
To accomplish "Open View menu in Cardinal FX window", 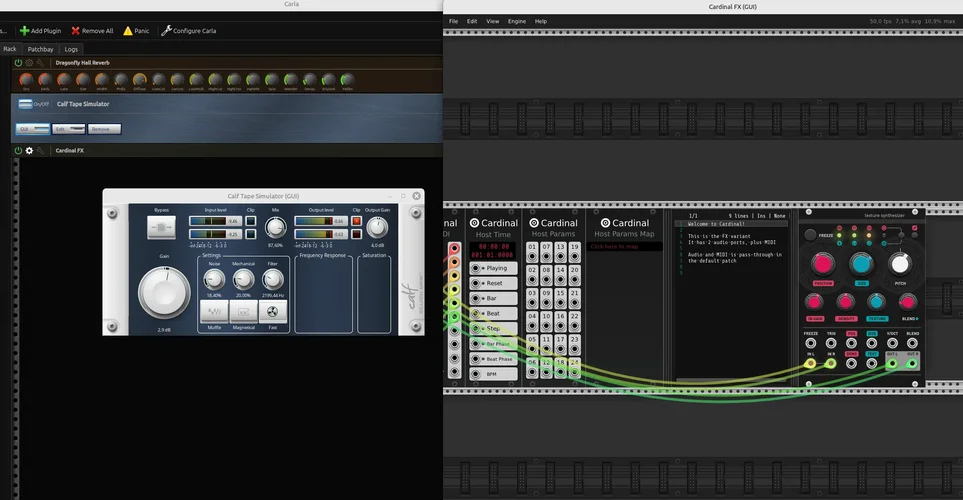I will pos(493,21).
